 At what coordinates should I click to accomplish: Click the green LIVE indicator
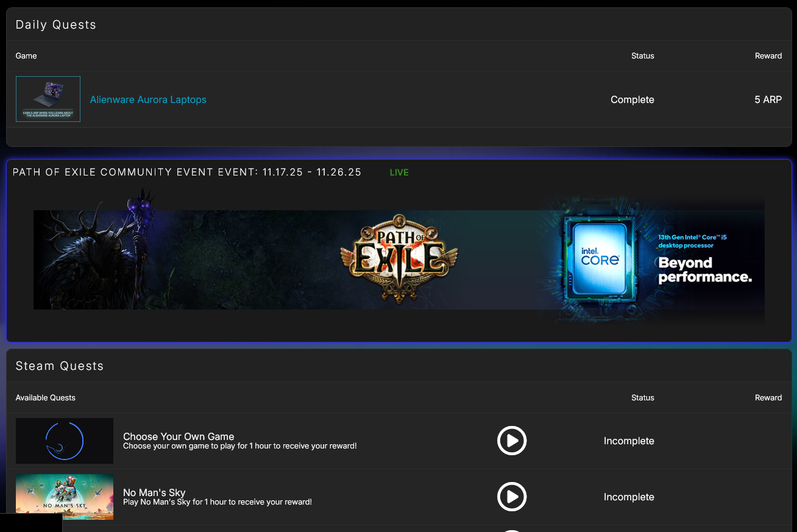coord(399,172)
